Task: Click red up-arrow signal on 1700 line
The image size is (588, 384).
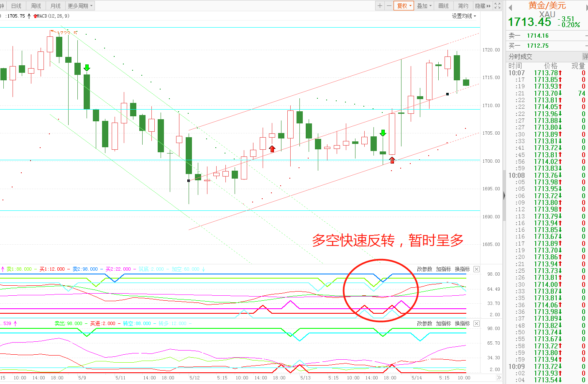Action: [392, 160]
